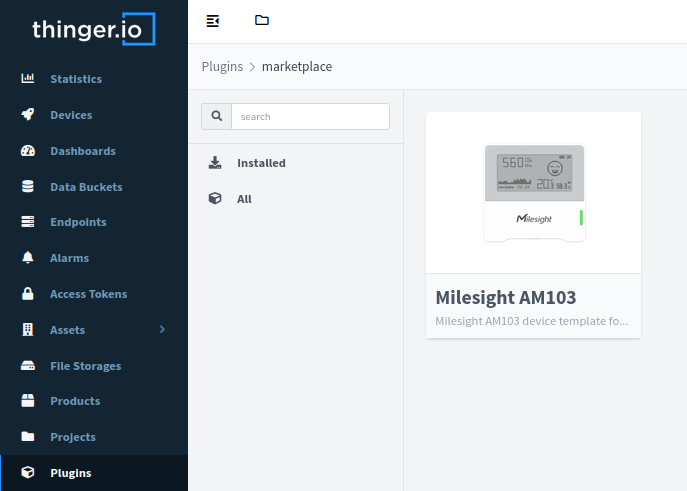Show All plugins in marketplace
This screenshot has width=687, height=491.
(244, 199)
